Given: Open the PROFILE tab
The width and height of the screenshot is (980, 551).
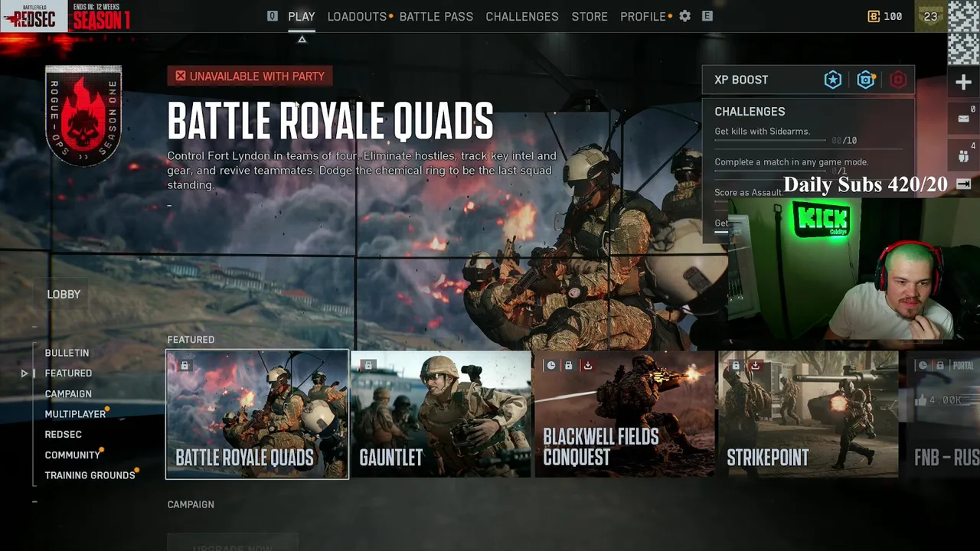Looking at the screenshot, I should (643, 16).
